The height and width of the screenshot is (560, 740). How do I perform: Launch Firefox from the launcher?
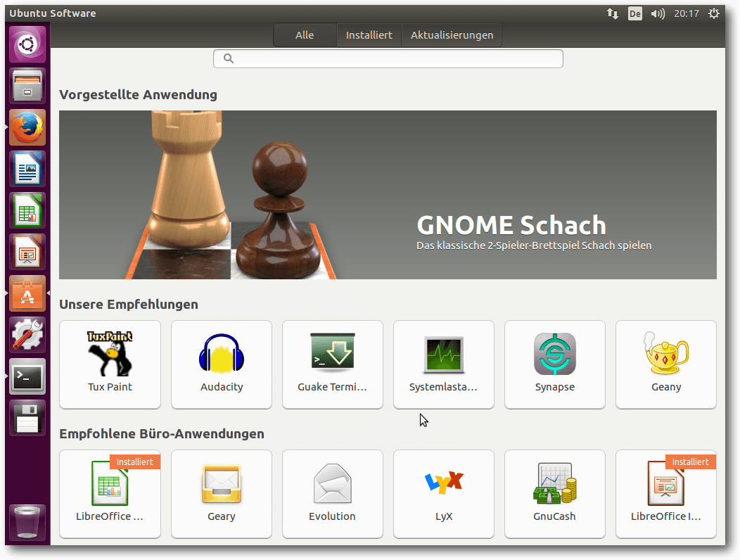[27, 127]
